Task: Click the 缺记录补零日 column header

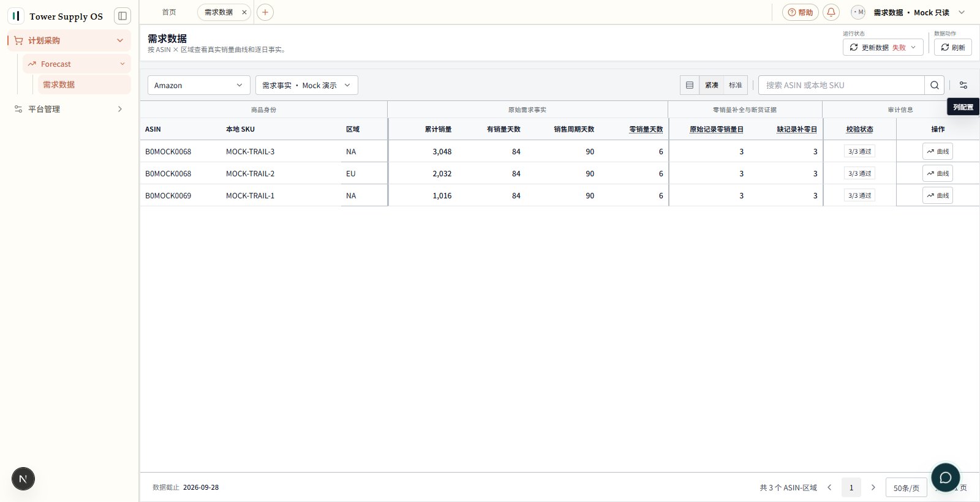Action: click(797, 129)
